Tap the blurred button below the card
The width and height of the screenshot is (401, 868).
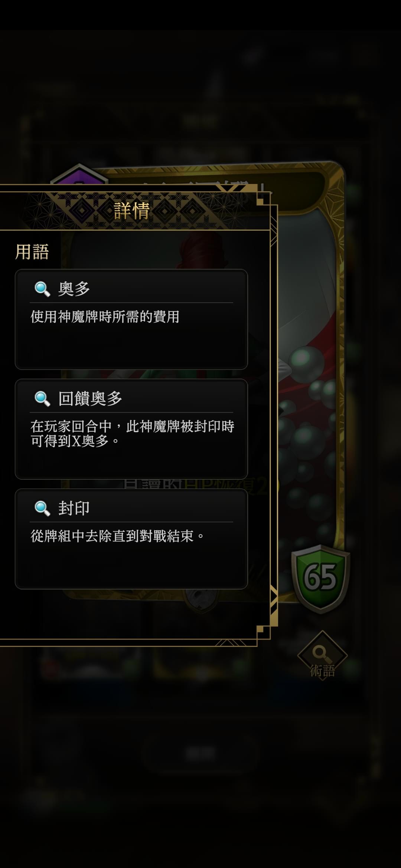(x=200, y=753)
